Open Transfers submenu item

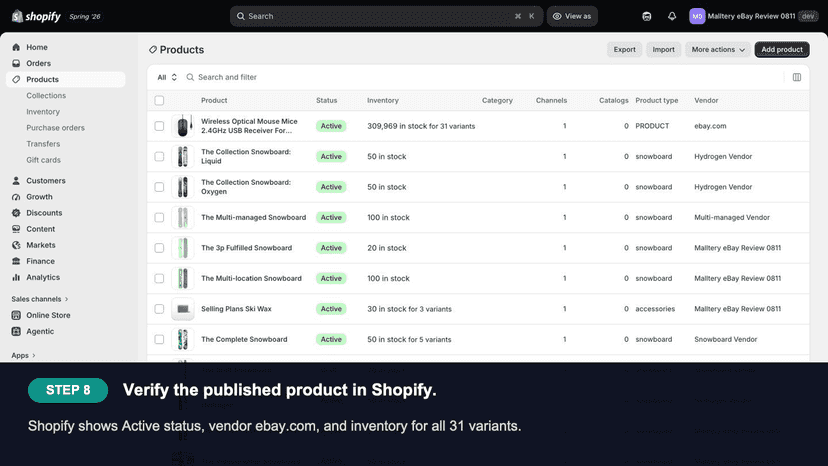pos(43,144)
